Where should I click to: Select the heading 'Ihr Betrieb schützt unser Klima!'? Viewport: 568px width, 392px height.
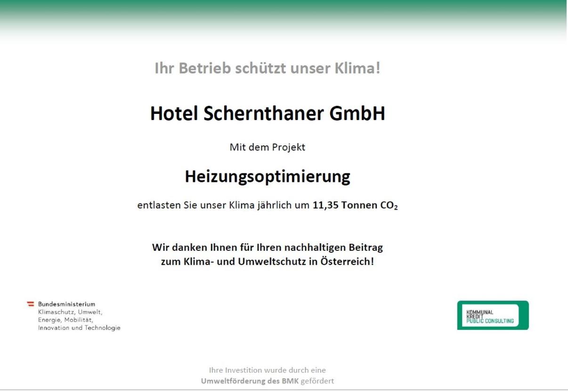point(268,69)
